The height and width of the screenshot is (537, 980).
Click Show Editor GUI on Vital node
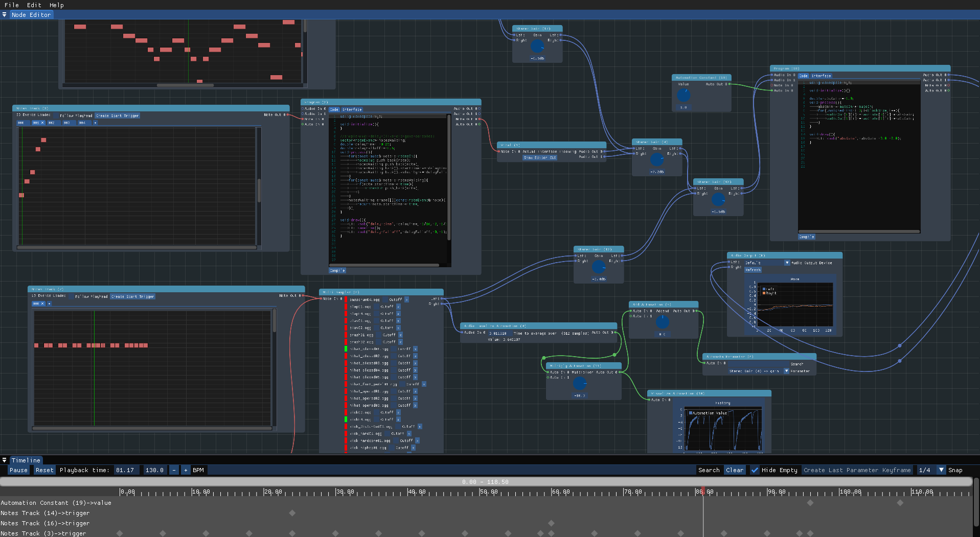[539, 158]
